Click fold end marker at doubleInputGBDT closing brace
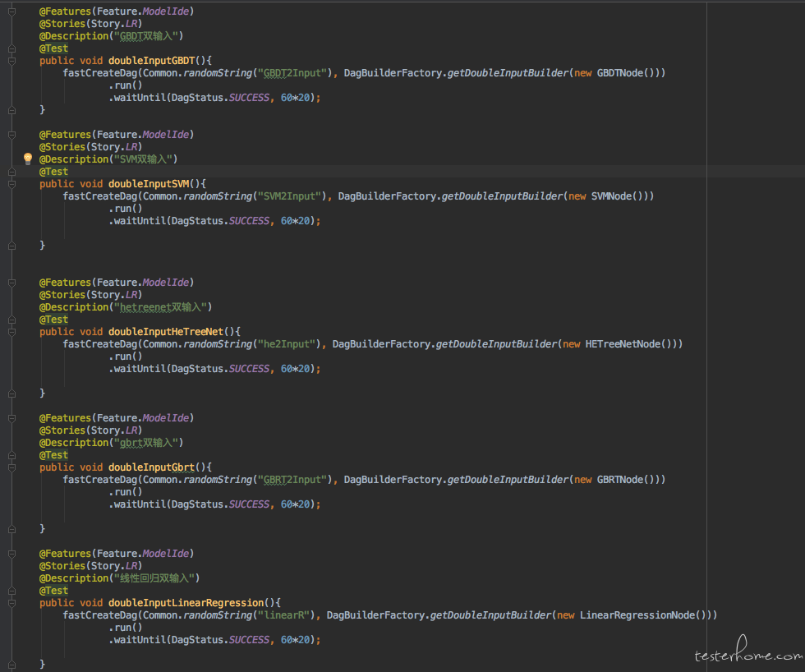The width and height of the screenshot is (805, 672). (x=11, y=109)
